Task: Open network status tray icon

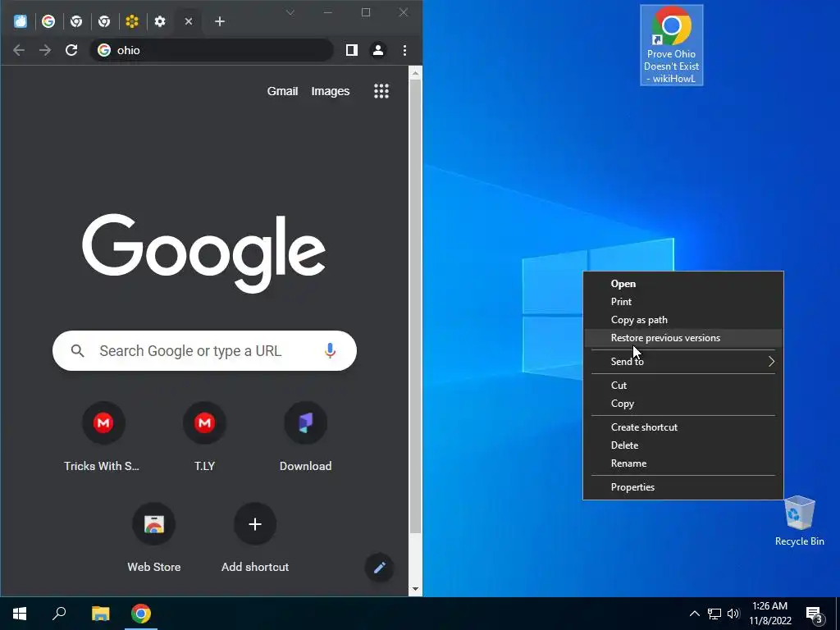Action: (x=714, y=614)
